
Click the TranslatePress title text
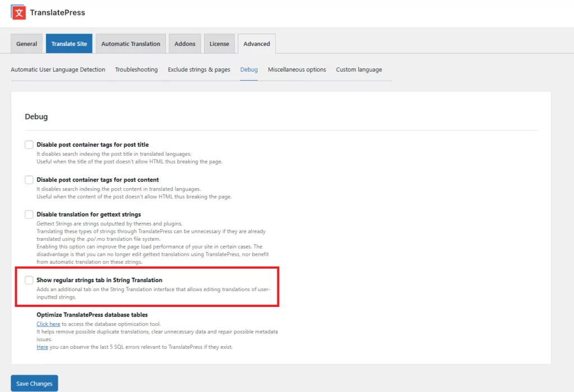click(x=58, y=12)
